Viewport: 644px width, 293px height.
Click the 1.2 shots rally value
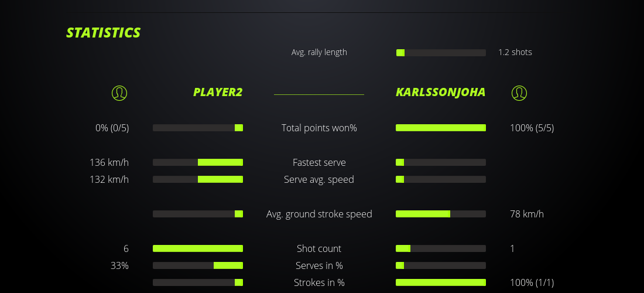click(515, 52)
